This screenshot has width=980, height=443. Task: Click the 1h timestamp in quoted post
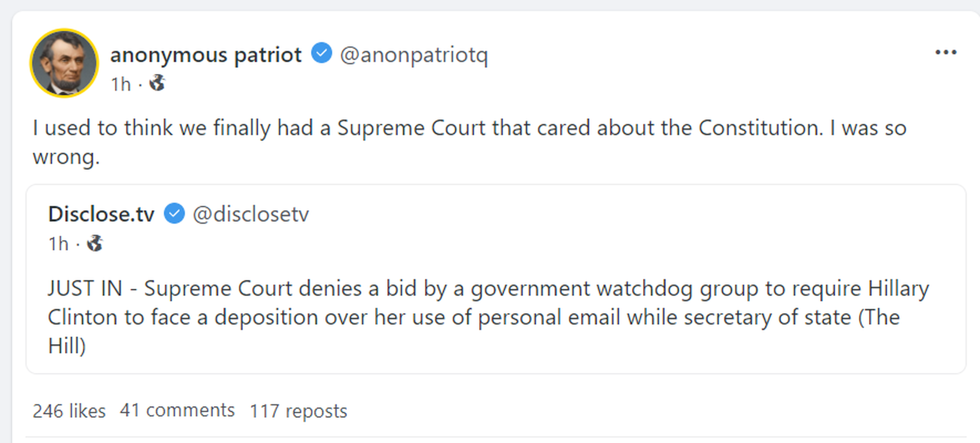[x=58, y=244]
